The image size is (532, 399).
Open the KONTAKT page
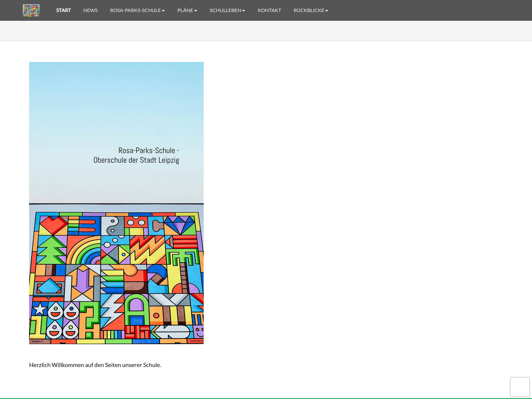point(269,10)
